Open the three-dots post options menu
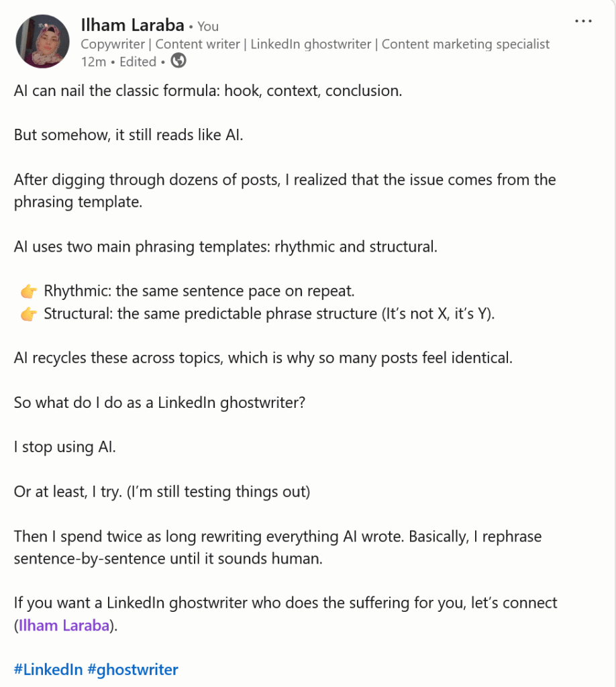Image resolution: width=616 pixels, height=687 pixels. click(x=583, y=21)
